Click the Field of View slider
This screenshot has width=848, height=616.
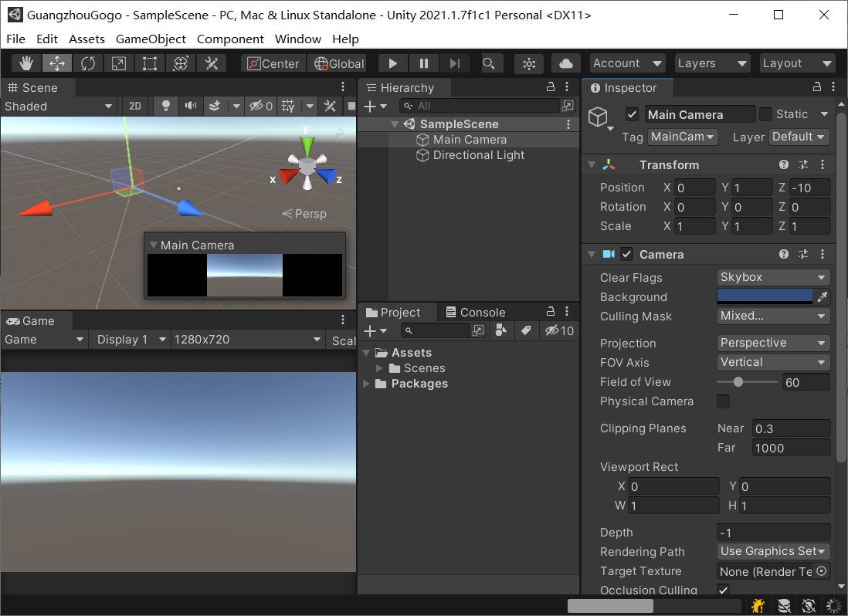[747, 382]
